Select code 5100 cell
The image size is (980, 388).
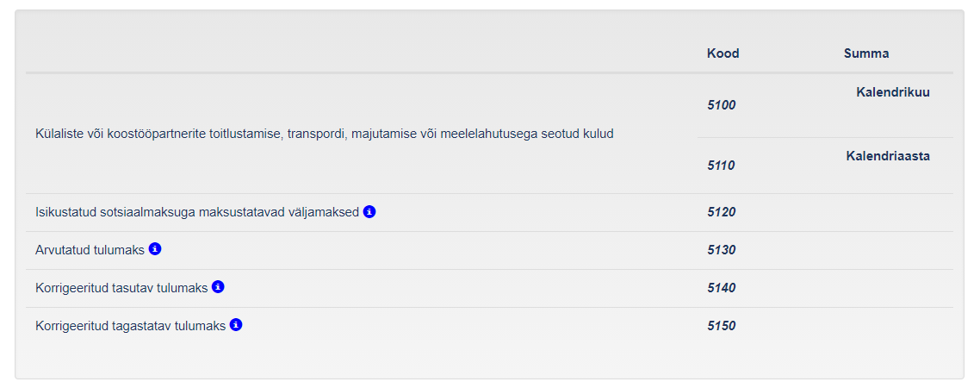(721, 105)
